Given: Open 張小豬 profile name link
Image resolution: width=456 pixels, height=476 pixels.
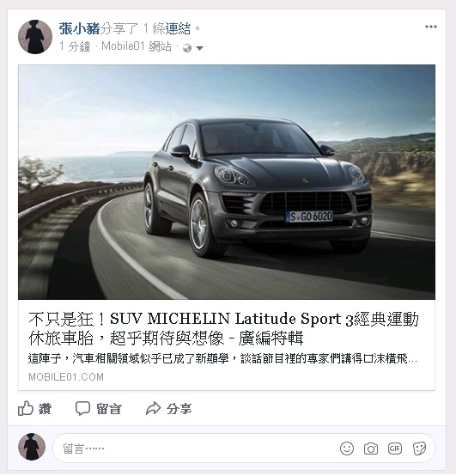Looking at the screenshot, I should pos(79,29).
